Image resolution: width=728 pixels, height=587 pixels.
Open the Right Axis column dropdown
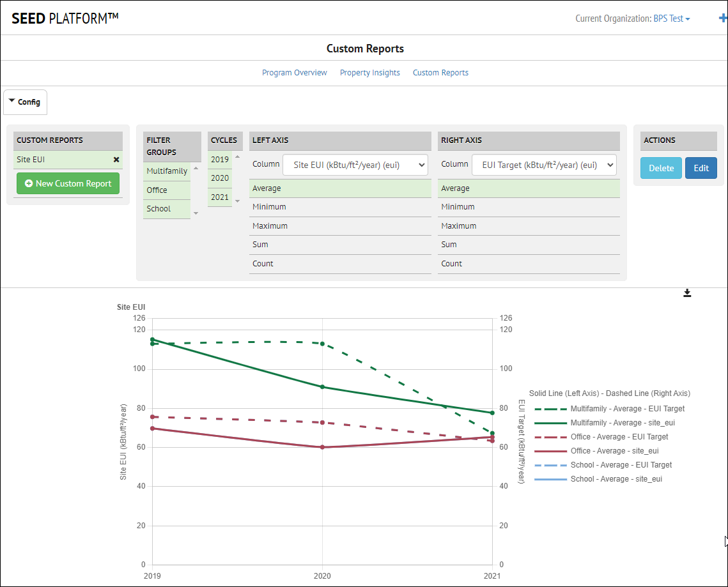tap(543, 164)
